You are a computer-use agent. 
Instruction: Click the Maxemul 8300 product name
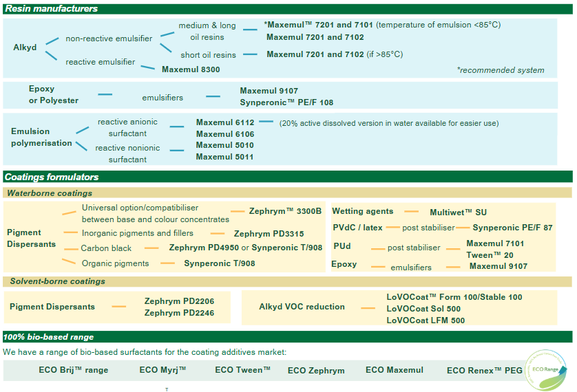(191, 69)
